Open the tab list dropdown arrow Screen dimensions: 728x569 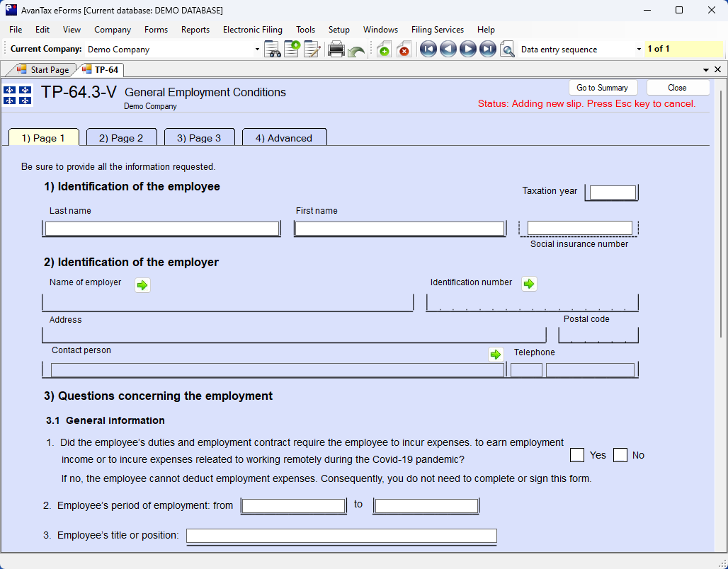click(706, 70)
